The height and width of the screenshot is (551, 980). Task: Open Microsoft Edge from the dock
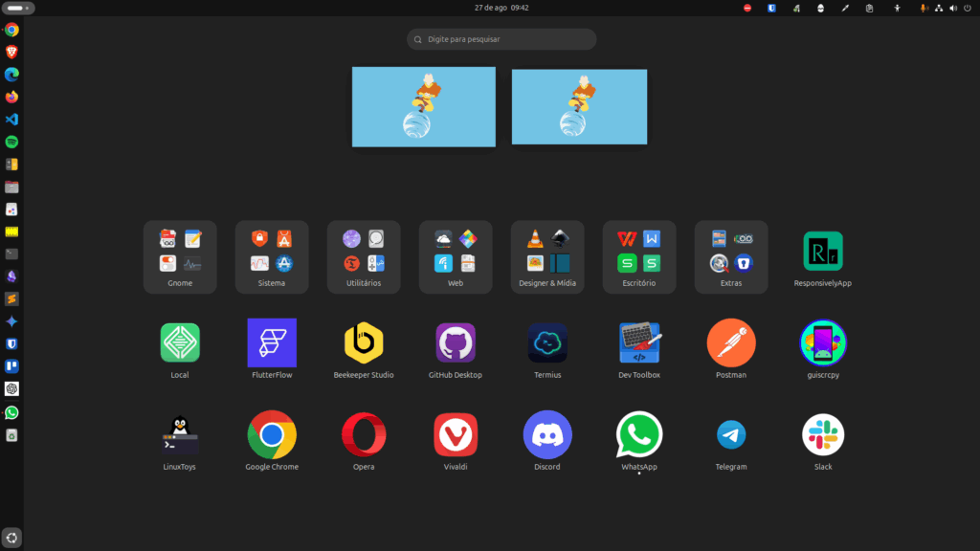click(x=11, y=75)
